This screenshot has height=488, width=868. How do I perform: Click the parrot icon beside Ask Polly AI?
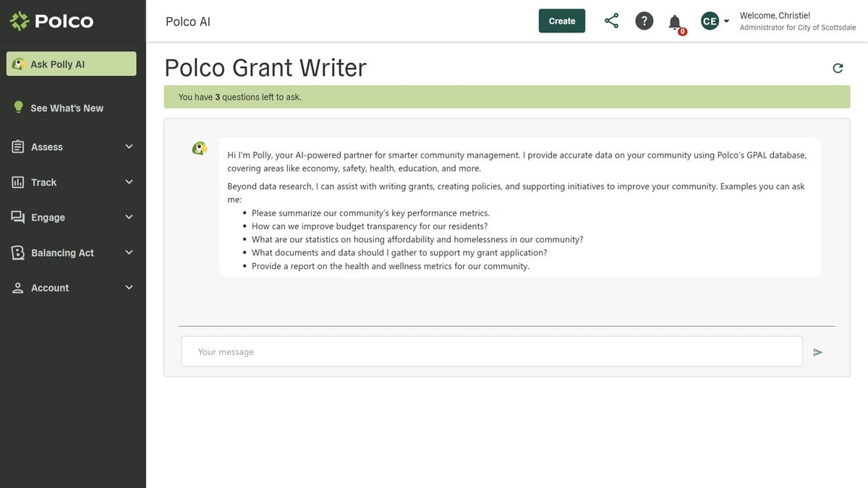click(19, 64)
